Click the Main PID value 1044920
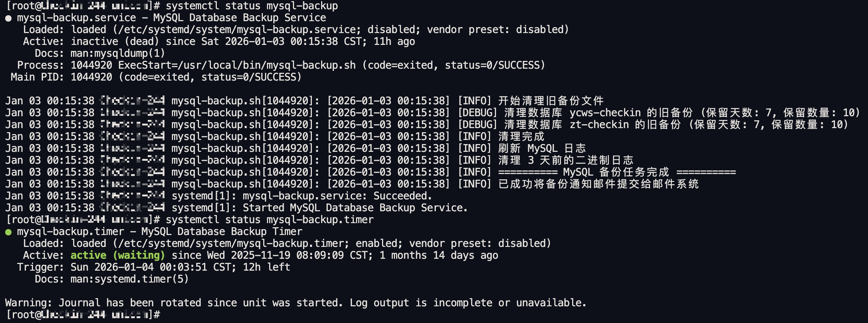The height and width of the screenshot is (323, 868). (91, 77)
